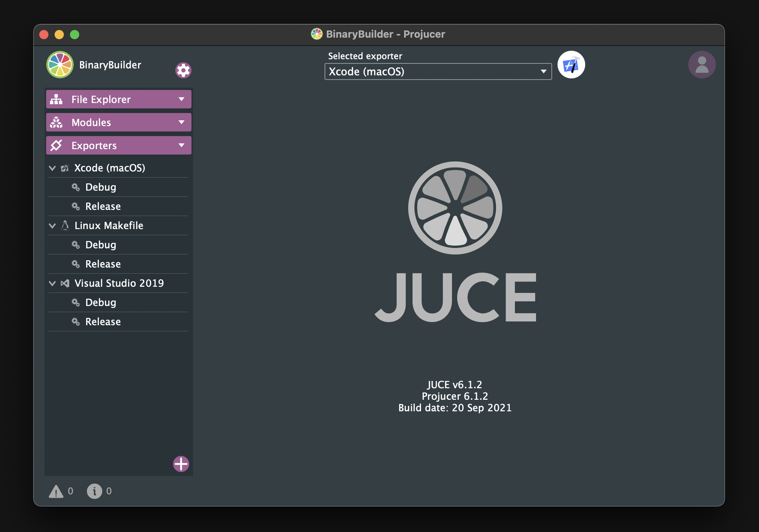Close the Projucer window
The height and width of the screenshot is (532, 759).
point(44,35)
